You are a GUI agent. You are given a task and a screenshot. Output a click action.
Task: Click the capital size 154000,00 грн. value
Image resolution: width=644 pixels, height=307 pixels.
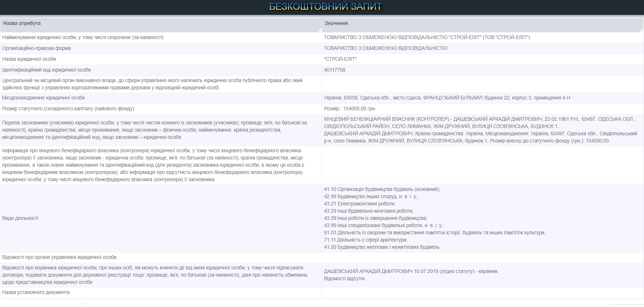pos(350,108)
